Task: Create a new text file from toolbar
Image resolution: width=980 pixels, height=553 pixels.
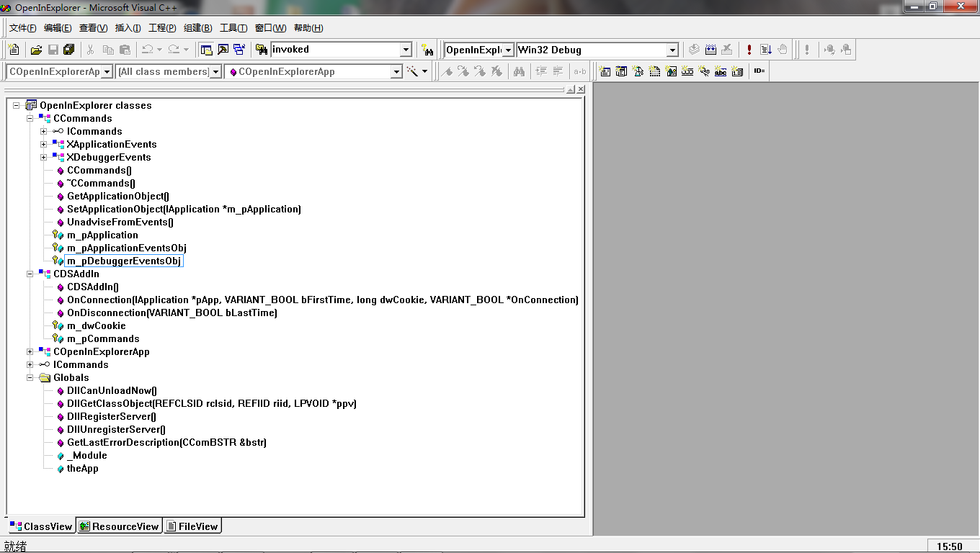Action: 14,50
